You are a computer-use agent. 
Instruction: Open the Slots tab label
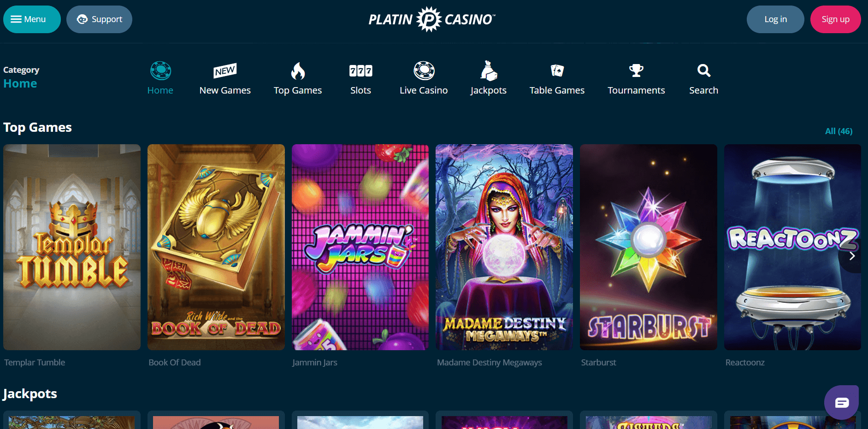click(x=360, y=90)
